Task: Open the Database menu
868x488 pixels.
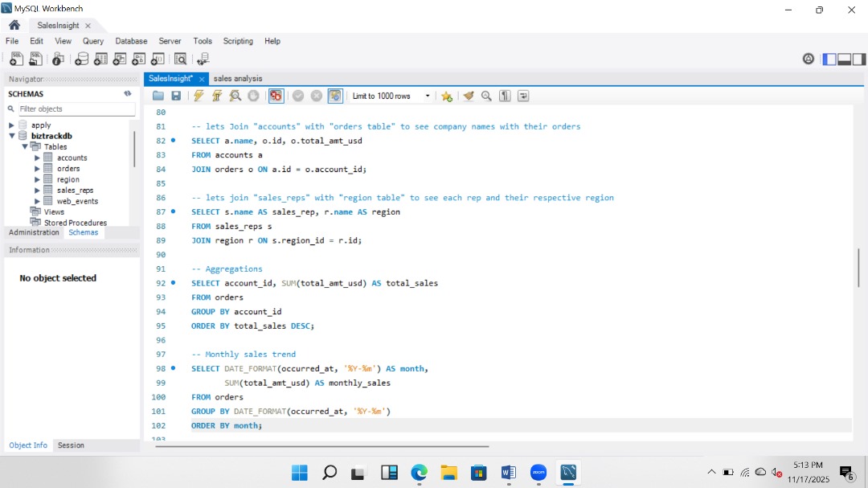Action: (x=131, y=41)
